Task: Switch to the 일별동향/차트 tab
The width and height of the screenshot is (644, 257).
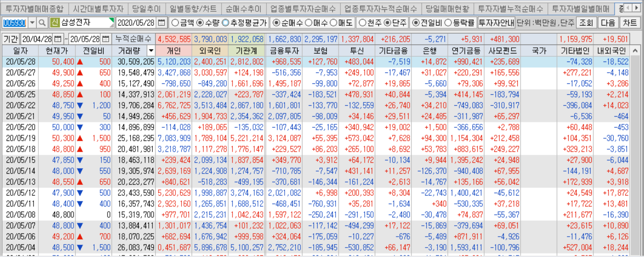Action: tap(193, 8)
